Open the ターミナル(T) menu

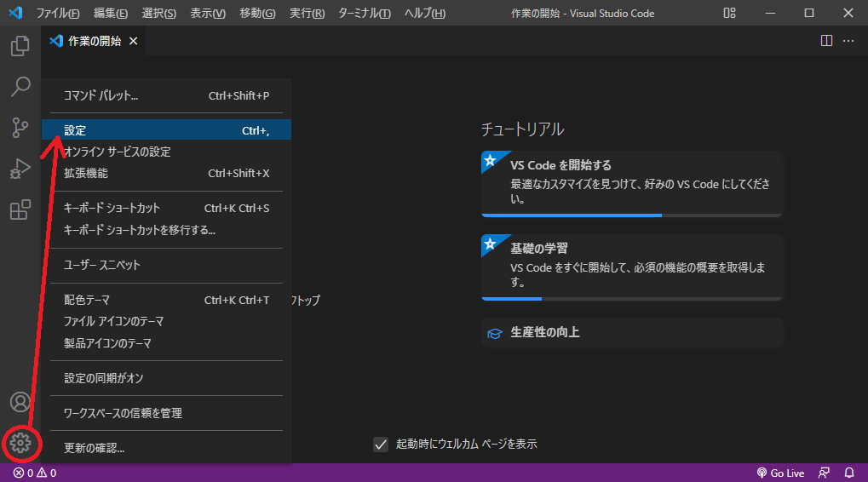pyautogui.click(x=365, y=14)
